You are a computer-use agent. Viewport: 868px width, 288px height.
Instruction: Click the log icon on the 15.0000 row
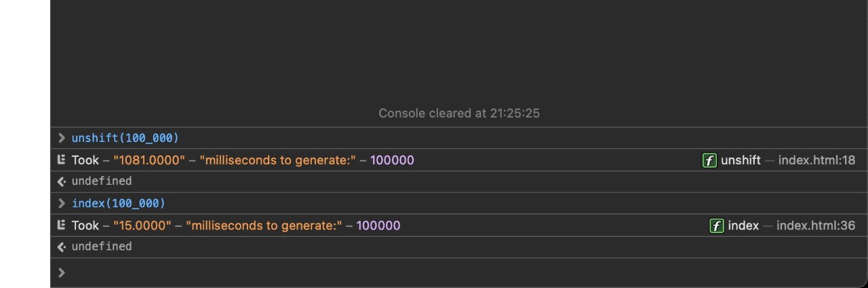62,226
